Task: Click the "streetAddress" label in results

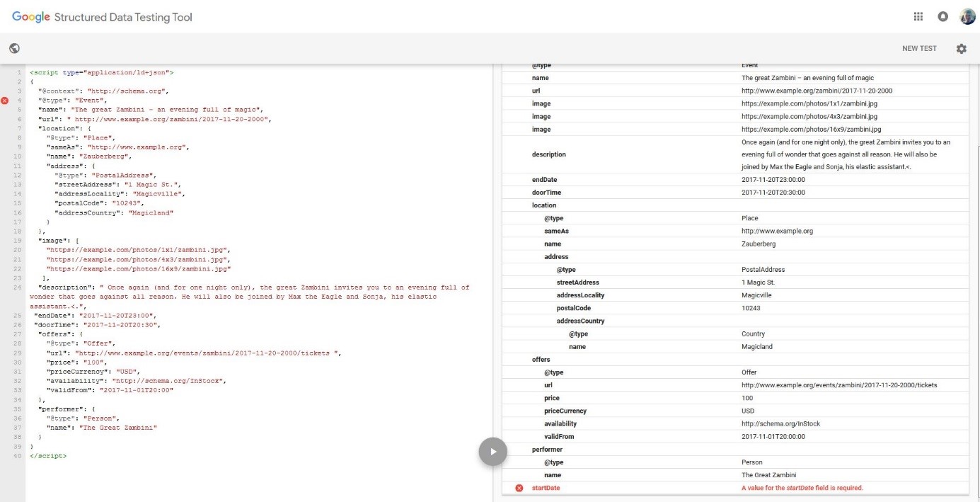Action: pos(578,283)
